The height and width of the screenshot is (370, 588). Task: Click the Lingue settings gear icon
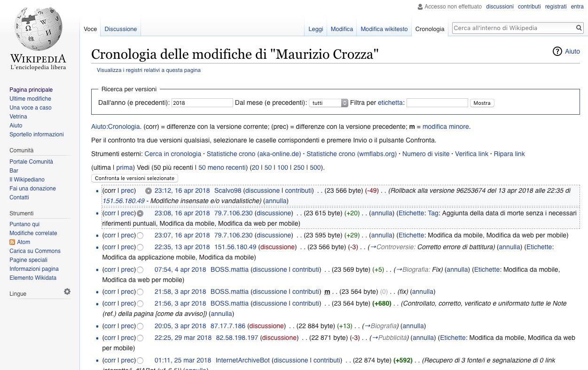67,292
